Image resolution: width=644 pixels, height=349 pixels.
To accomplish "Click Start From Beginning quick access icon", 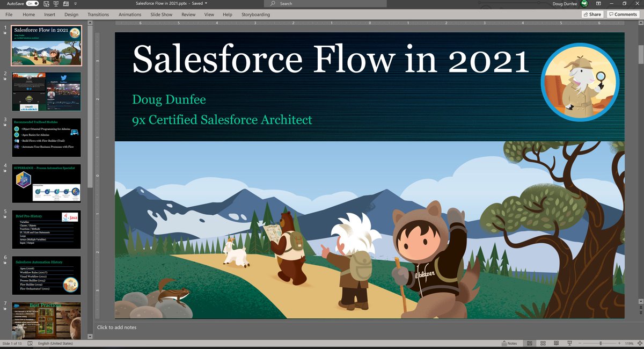I will pyautogui.click(x=56, y=3).
